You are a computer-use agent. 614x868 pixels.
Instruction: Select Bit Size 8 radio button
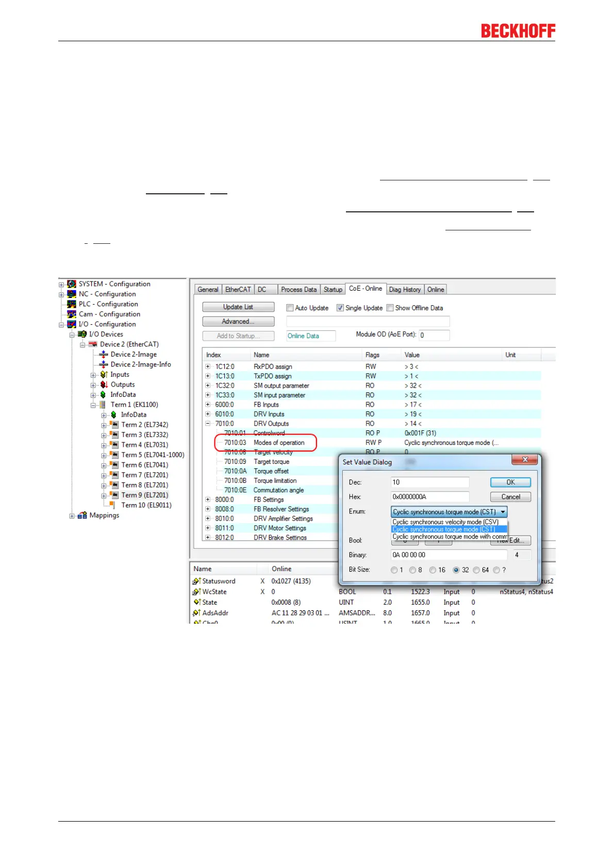412,570
